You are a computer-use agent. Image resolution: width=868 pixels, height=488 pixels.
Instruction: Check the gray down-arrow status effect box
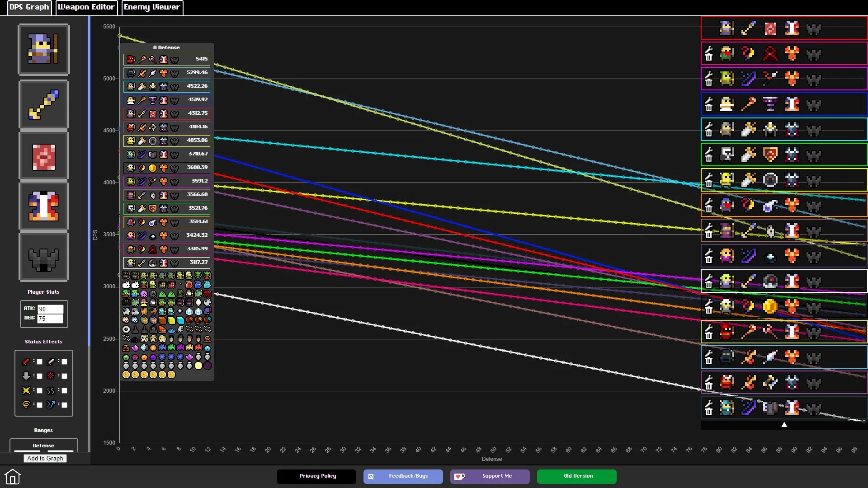click(x=39, y=376)
